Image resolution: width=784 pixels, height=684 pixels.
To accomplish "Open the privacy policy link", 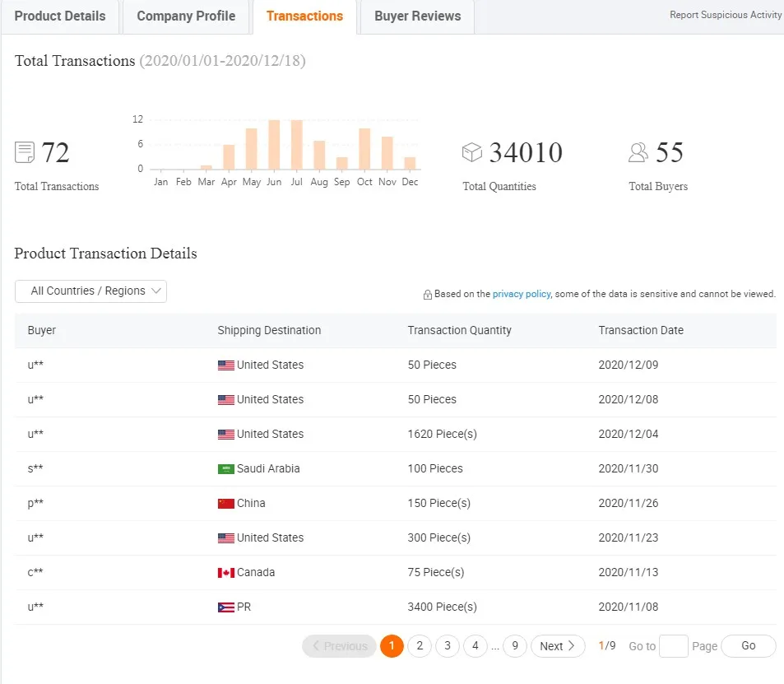I will pyautogui.click(x=521, y=294).
